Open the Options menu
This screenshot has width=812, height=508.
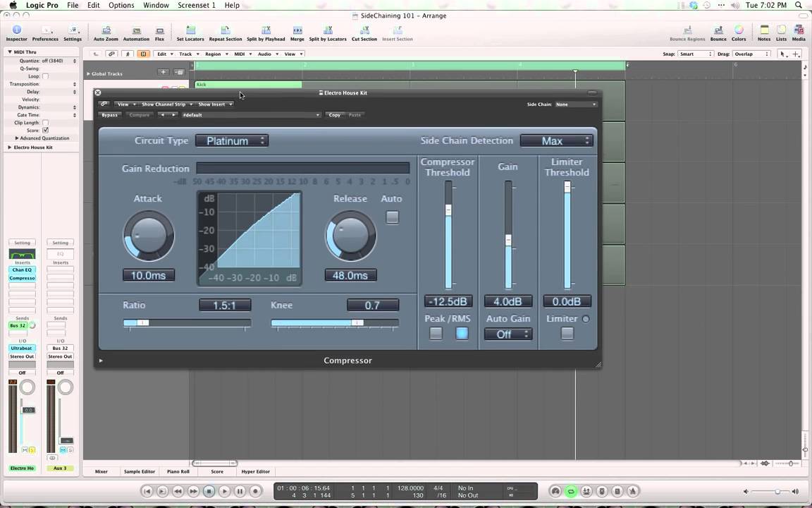[121, 5]
